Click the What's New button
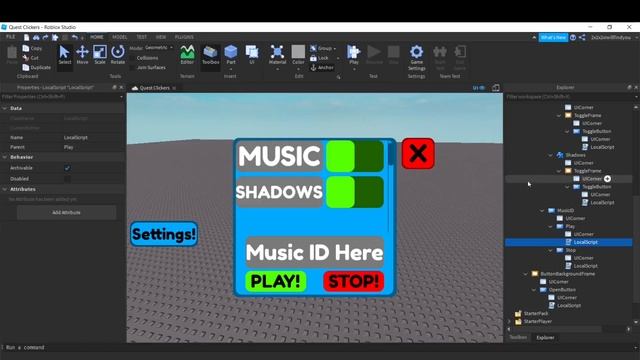The height and width of the screenshot is (360, 640). coord(553,37)
